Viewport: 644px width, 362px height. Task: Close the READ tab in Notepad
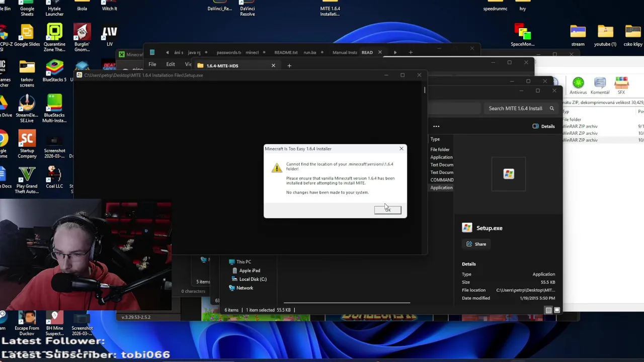[x=380, y=52]
